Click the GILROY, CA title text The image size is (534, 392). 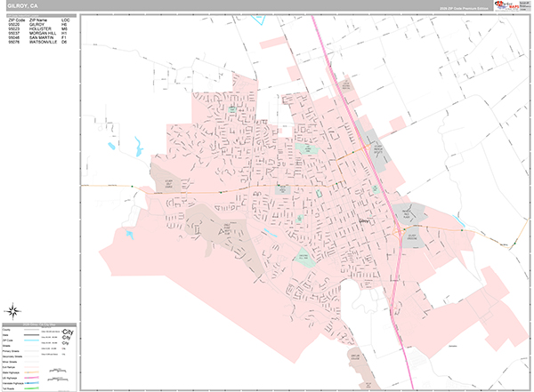[x=21, y=5]
